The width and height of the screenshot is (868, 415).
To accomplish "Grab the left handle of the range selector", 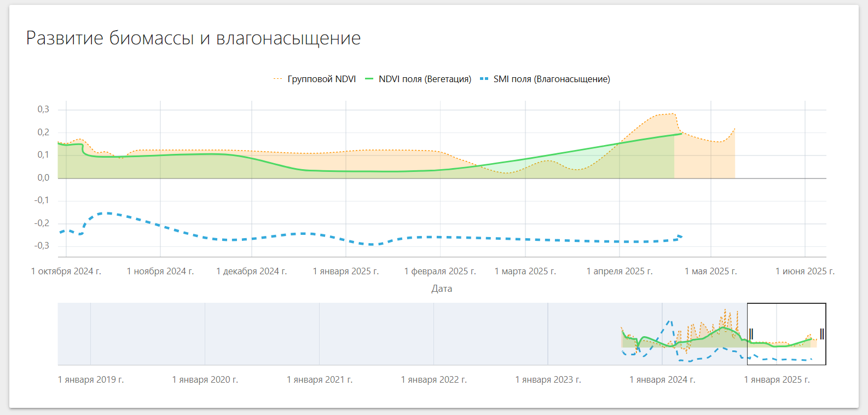I will 751,334.
